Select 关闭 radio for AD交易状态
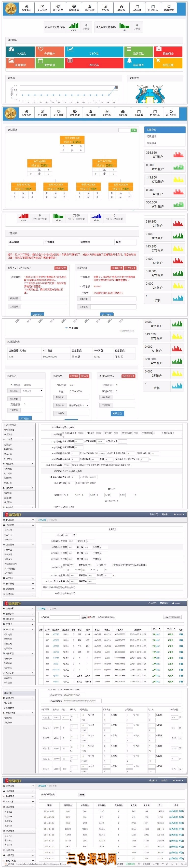 [x=70, y=427]
